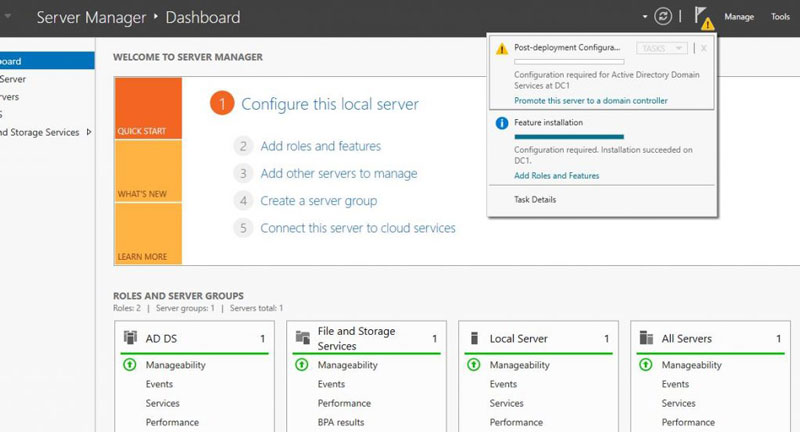Select Dashboard in the left sidebar
800x432 pixels.
click(x=47, y=61)
